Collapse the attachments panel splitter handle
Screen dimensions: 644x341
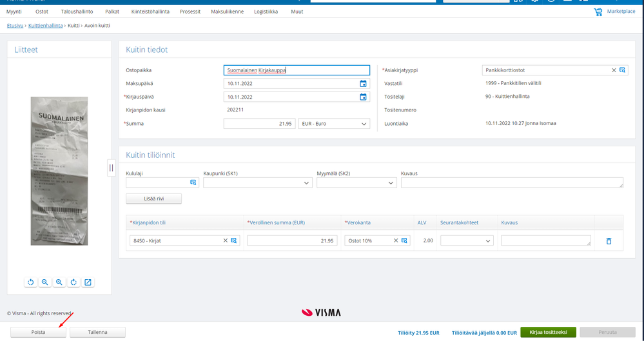coord(112,168)
